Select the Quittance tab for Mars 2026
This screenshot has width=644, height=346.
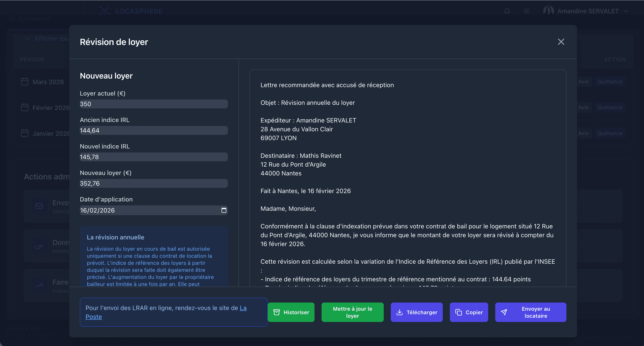[x=610, y=81]
